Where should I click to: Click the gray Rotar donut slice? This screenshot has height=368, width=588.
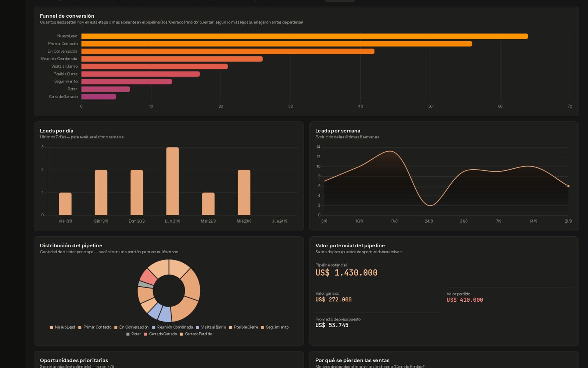coord(146,284)
